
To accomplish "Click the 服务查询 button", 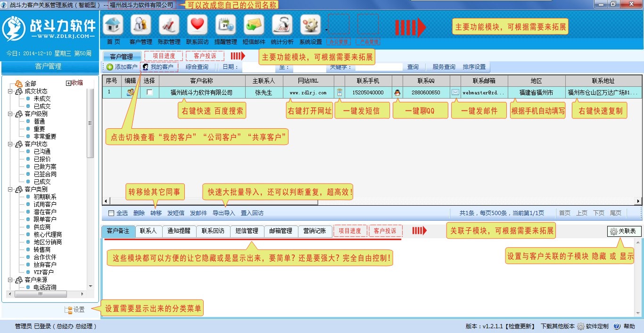I will coord(444,67).
